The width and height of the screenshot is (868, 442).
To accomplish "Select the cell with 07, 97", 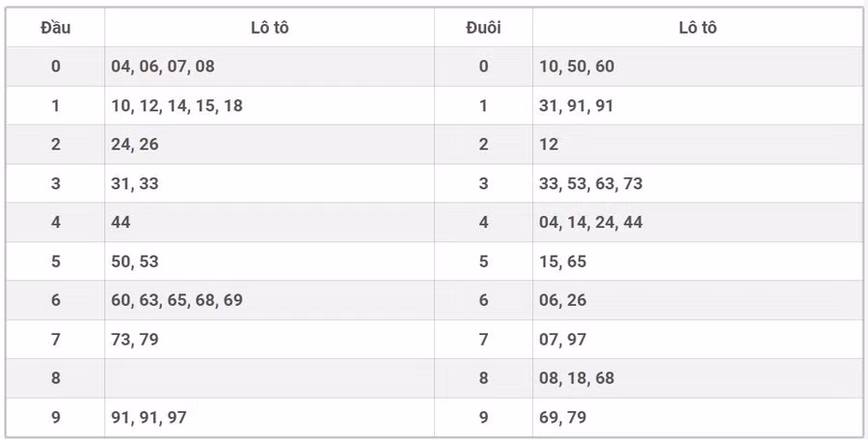I will tap(563, 340).
